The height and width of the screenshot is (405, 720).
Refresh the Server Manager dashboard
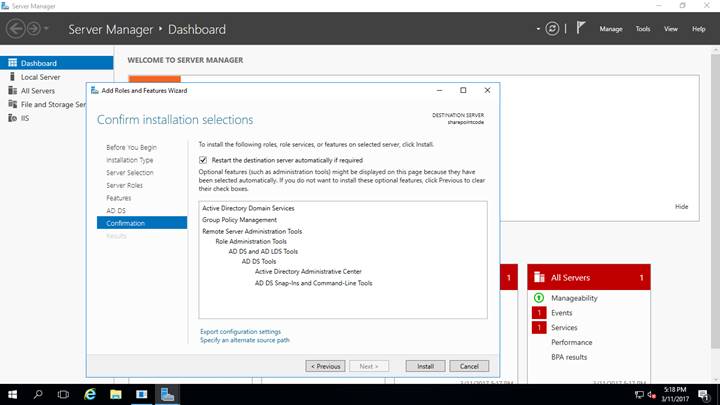(552, 29)
